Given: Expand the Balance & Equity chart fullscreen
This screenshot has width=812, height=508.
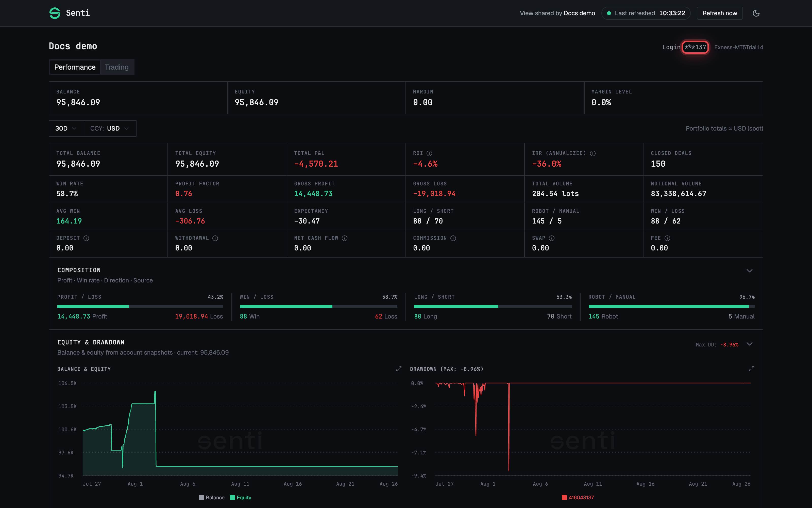Looking at the screenshot, I should pyautogui.click(x=399, y=369).
